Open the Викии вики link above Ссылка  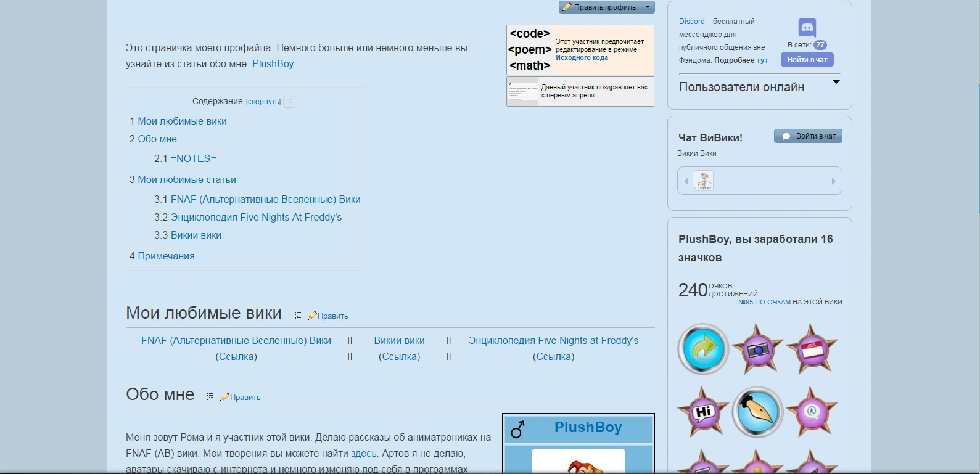(399, 341)
